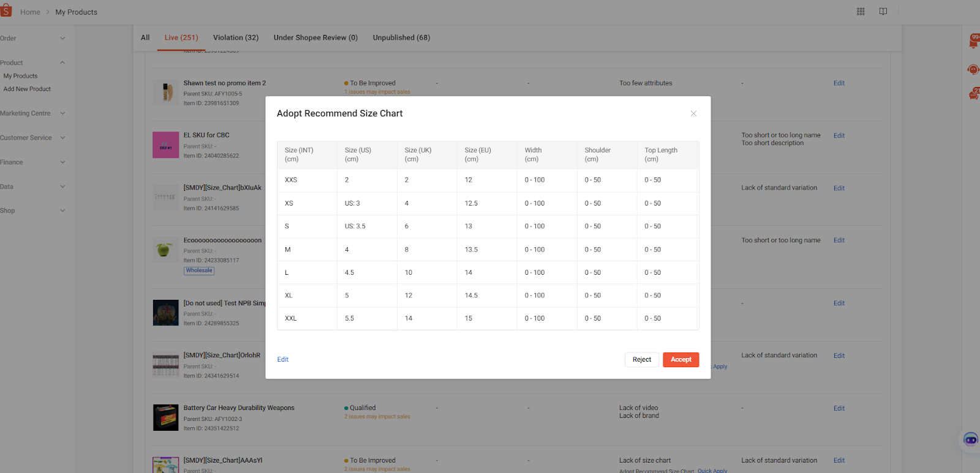Image resolution: width=980 pixels, height=473 pixels.
Task: Click the Home breadcrumb link
Action: (x=30, y=12)
